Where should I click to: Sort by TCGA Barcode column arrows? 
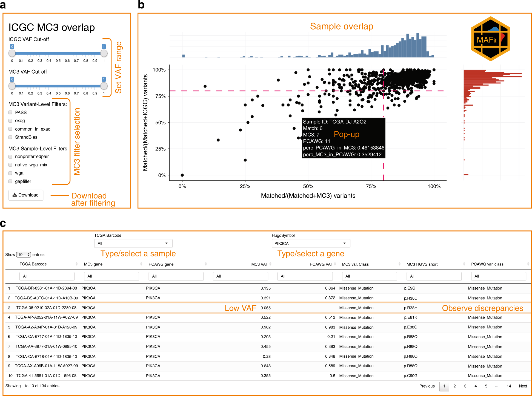click(76, 264)
